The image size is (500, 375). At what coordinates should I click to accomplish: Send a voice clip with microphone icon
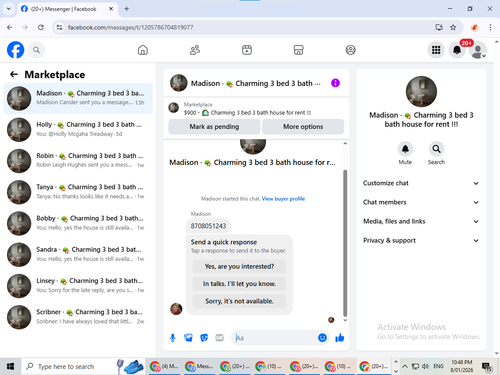173,338
